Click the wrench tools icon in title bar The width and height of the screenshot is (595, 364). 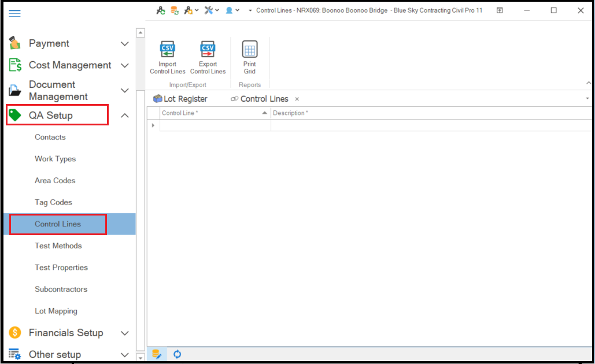209,10
